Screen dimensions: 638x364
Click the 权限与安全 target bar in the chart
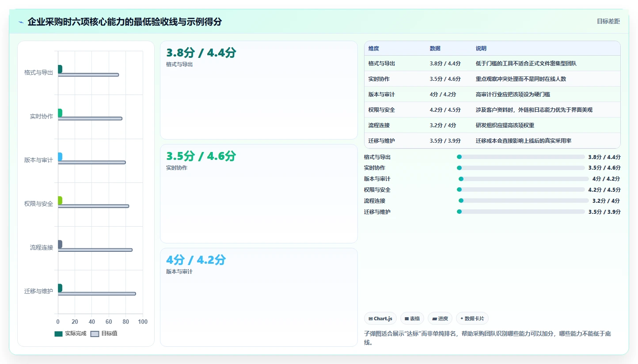pyautogui.click(x=94, y=206)
